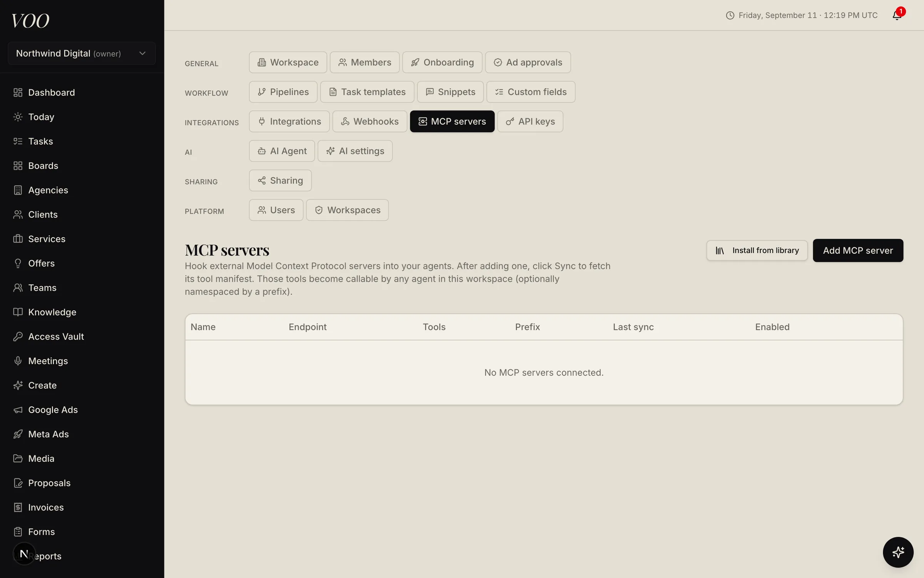This screenshot has width=924, height=578.
Task: Click the Teams people icon
Action: [x=18, y=287]
